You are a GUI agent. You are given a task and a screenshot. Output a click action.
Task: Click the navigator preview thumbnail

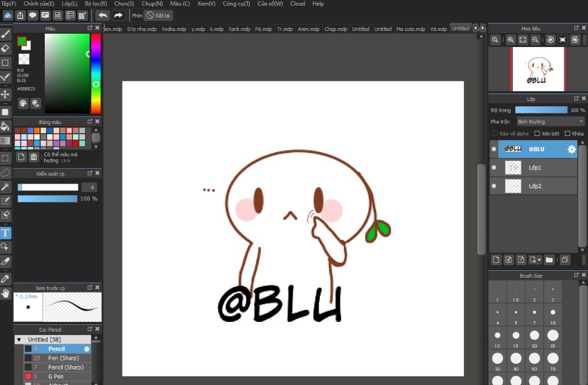click(538, 69)
